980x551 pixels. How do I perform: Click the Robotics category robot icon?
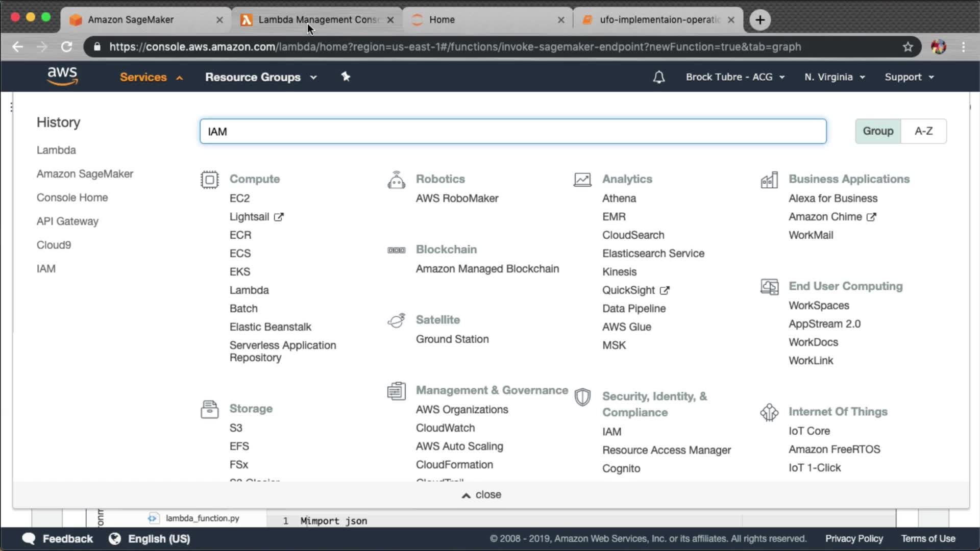point(396,180)
